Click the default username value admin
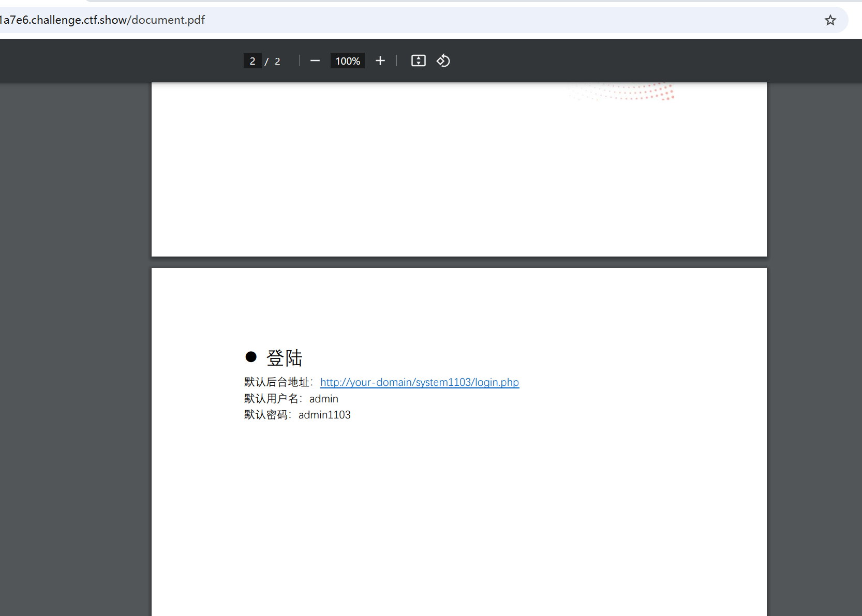Viewport: 862px width, 616px height. [x=323, y=399]
